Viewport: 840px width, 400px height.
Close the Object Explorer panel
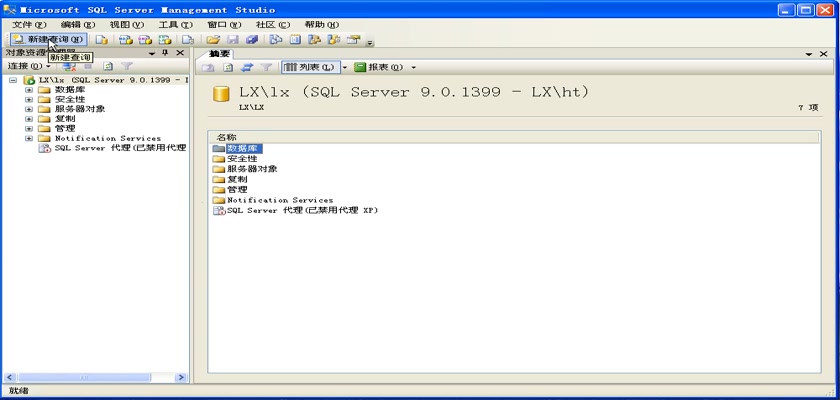click(x=180, y=53)
